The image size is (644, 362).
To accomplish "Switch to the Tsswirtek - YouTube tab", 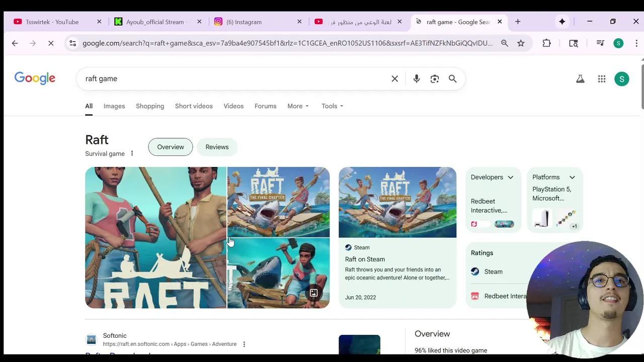I will (52, 22).
